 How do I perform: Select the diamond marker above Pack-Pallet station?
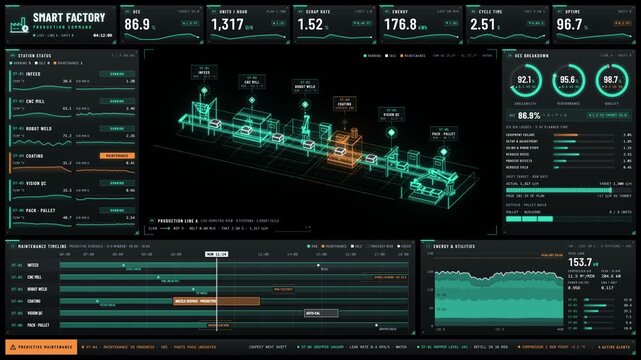[444, 152]
